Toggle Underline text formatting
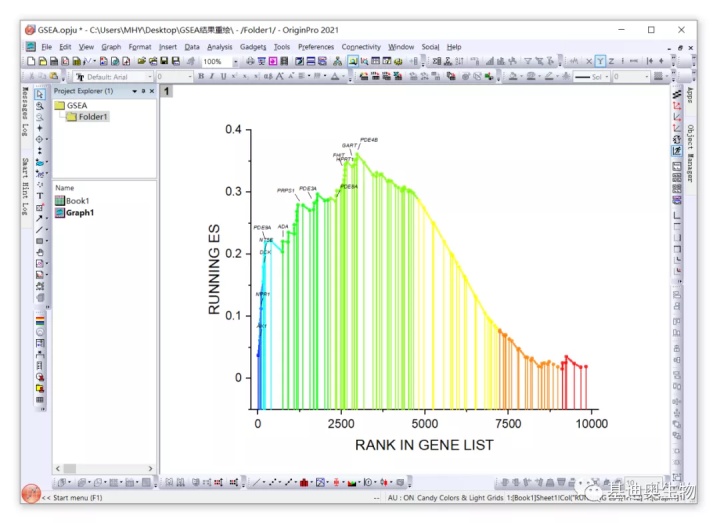This screenshot has width=720, height=523. (223, 76)
